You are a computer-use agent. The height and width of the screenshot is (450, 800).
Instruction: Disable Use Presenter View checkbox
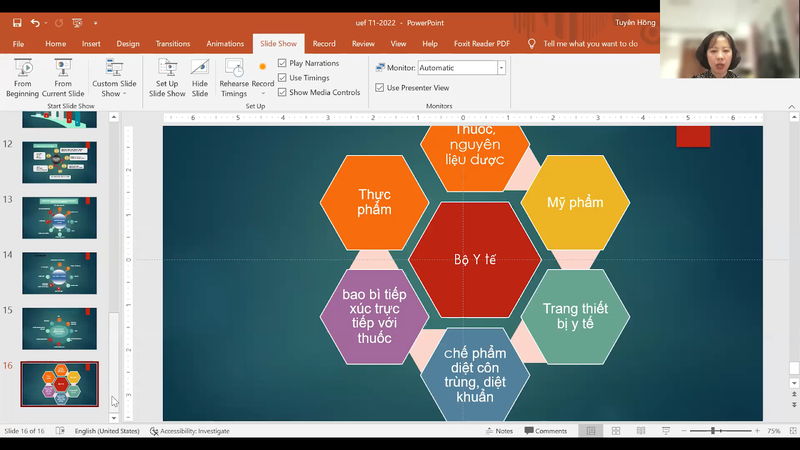coord(380,88)
